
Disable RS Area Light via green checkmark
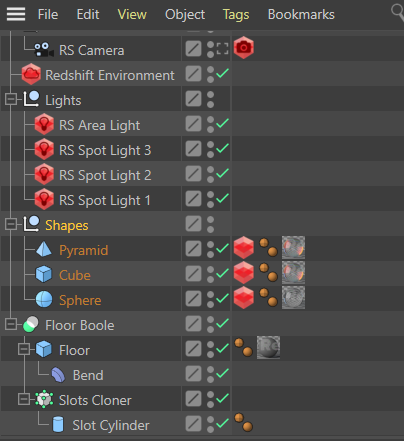(223, 123)
